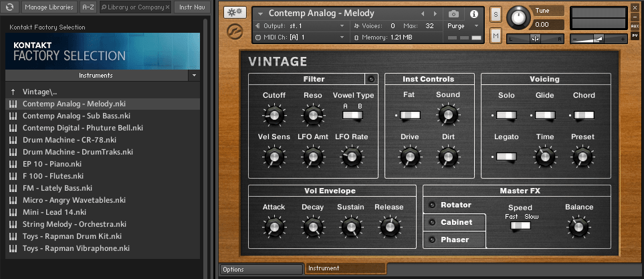This screenshot has height=279, width=644.
Task: Click the master Tune knob
Action: pos(519,17)
